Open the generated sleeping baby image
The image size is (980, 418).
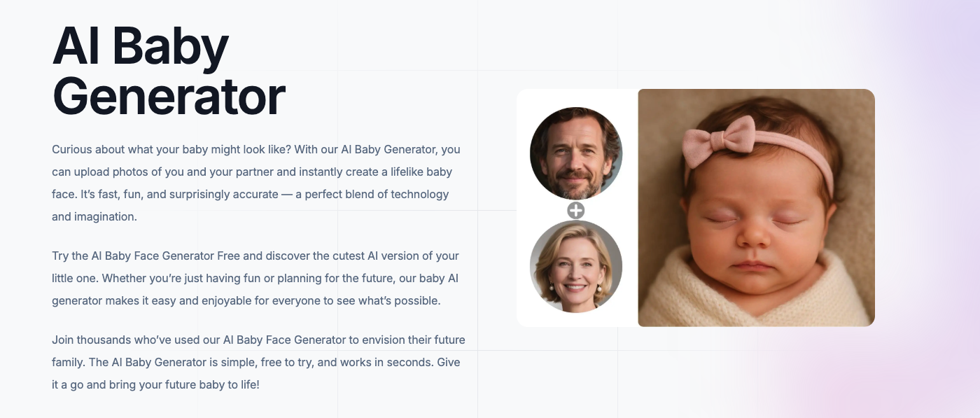tap(756, 207)
